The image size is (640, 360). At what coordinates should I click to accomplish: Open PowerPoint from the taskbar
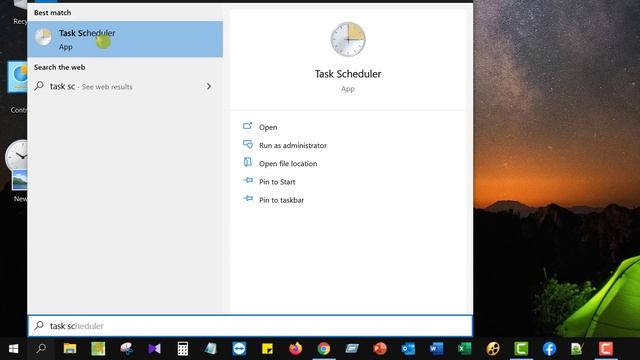pos(380,349)
